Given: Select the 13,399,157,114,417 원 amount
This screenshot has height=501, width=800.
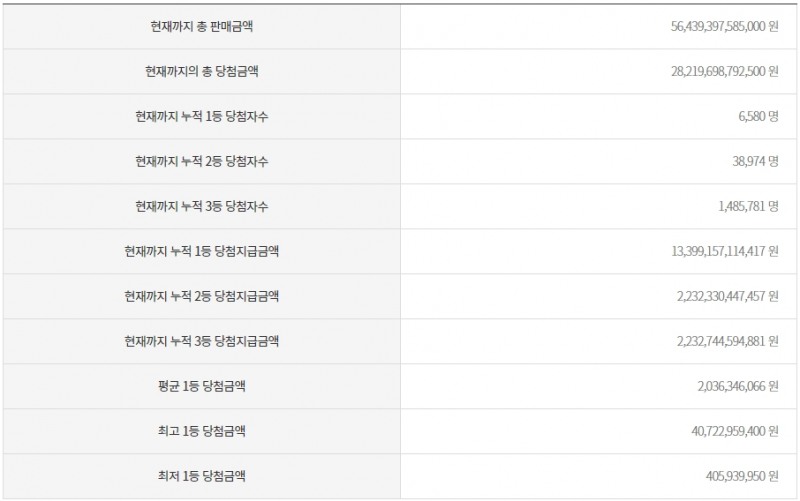Looking at the screenshot, I should tap(718, 251).
